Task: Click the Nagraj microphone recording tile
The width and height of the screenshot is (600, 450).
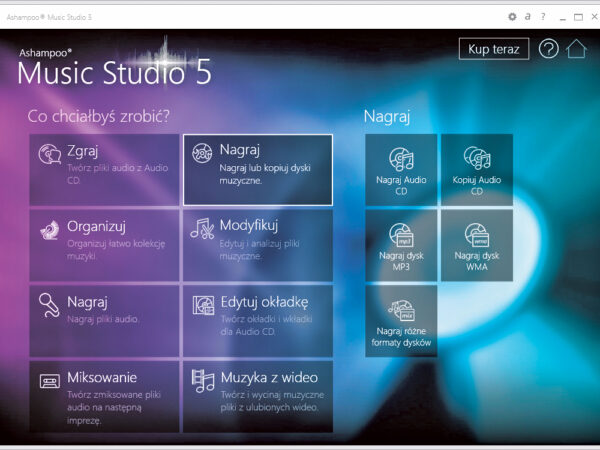Action: (x=104, y=320)
